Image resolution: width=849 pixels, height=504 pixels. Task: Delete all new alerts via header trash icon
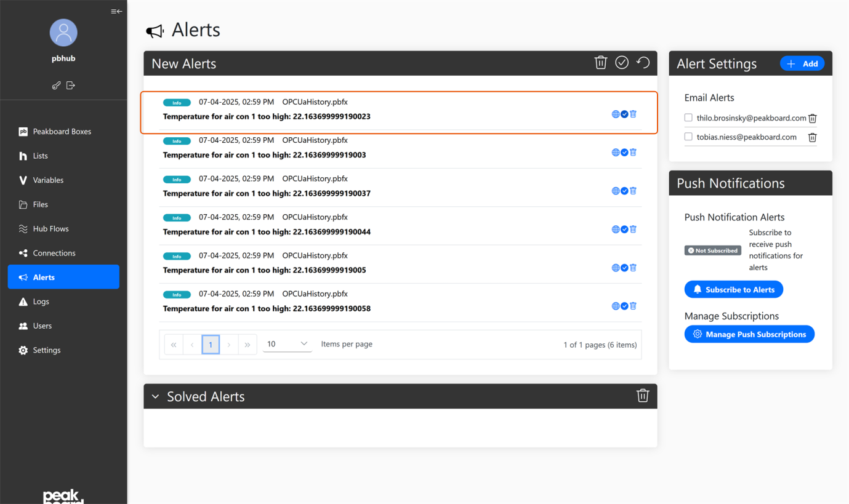pyautogui.click(x=600, y=62)
